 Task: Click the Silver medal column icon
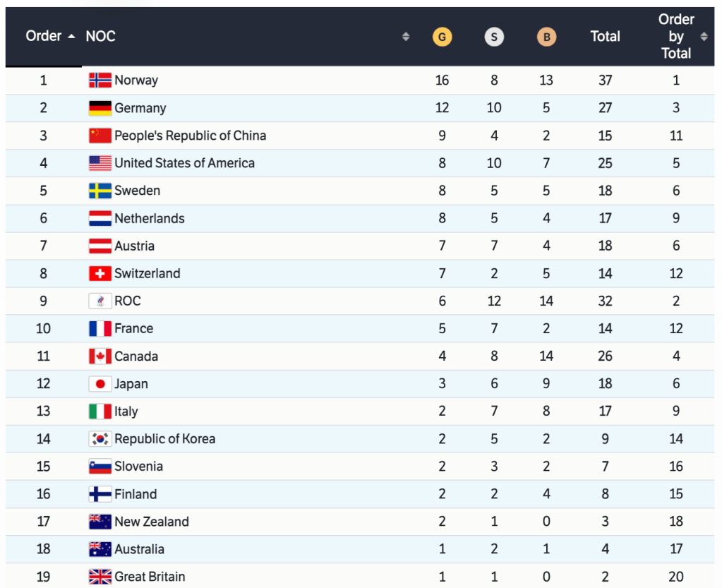coord(494,37)
